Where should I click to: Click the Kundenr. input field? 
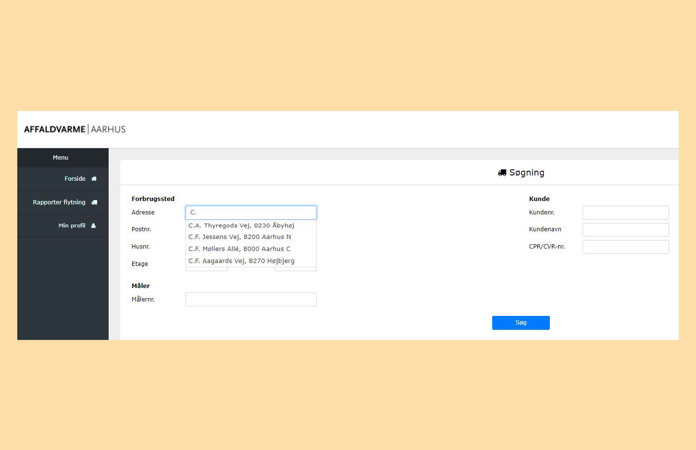point(625,213)
